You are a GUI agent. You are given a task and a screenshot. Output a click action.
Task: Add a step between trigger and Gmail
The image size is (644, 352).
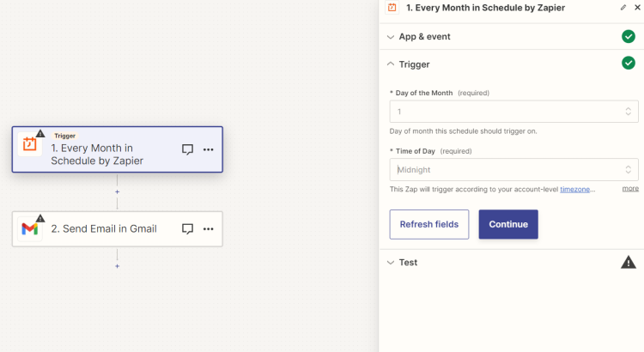coord(118,191)
